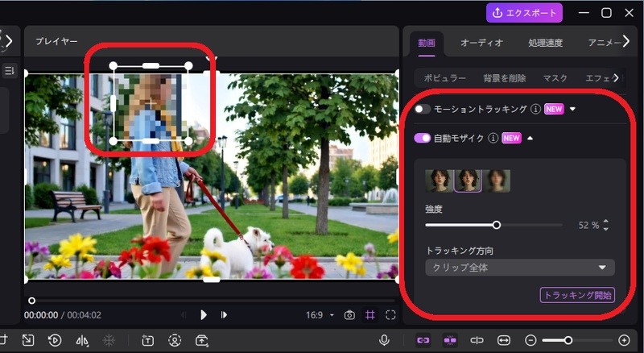This screenshot has width=644, height=353.
Task: Maximize the application window
Action: pos(607,13)
